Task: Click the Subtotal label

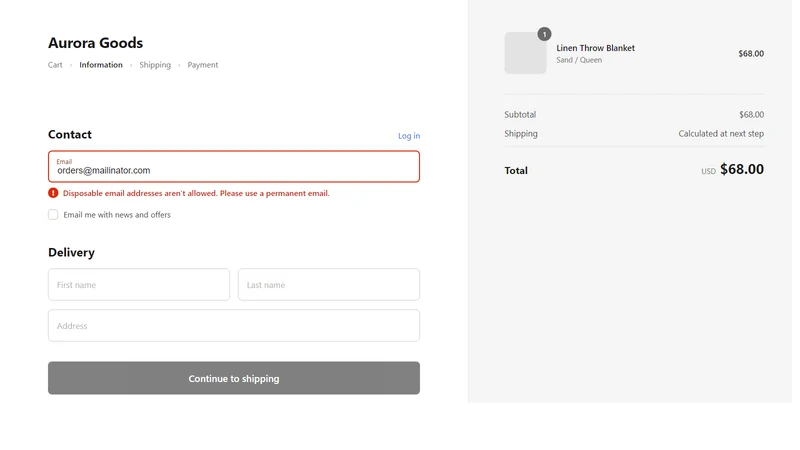Action: click(x=520, y=114)
